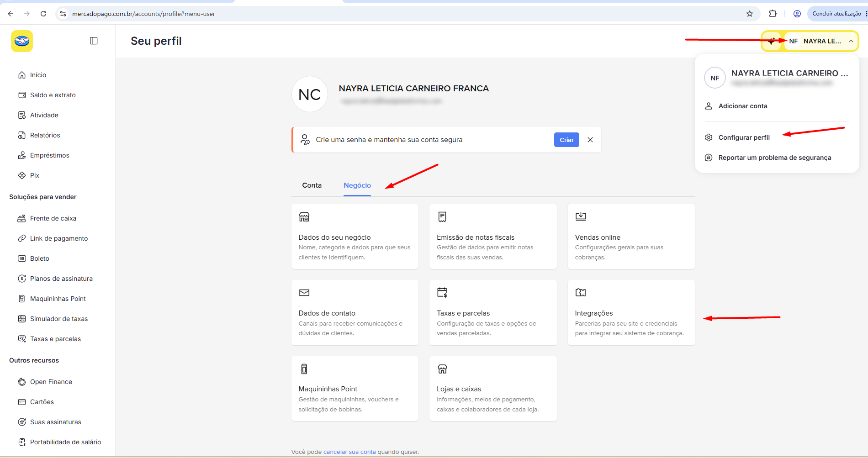Select Configurar perfil in user menu
The image size is (868, 458).
point(744,137)
